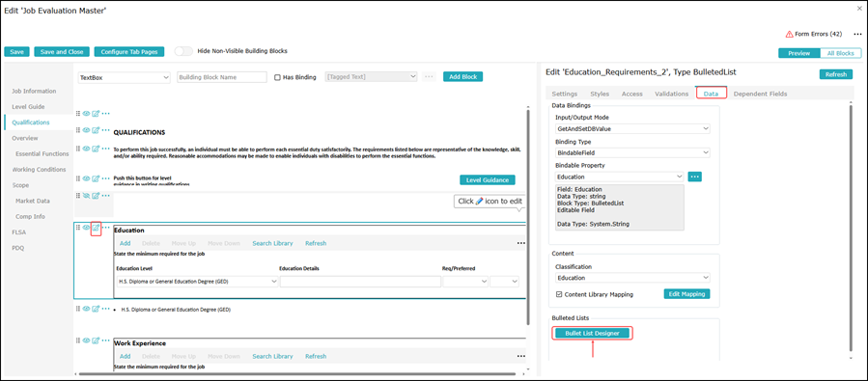Click the Save button
The height and width of the screenshot is (381, 868).
click(x=16, y=51)
